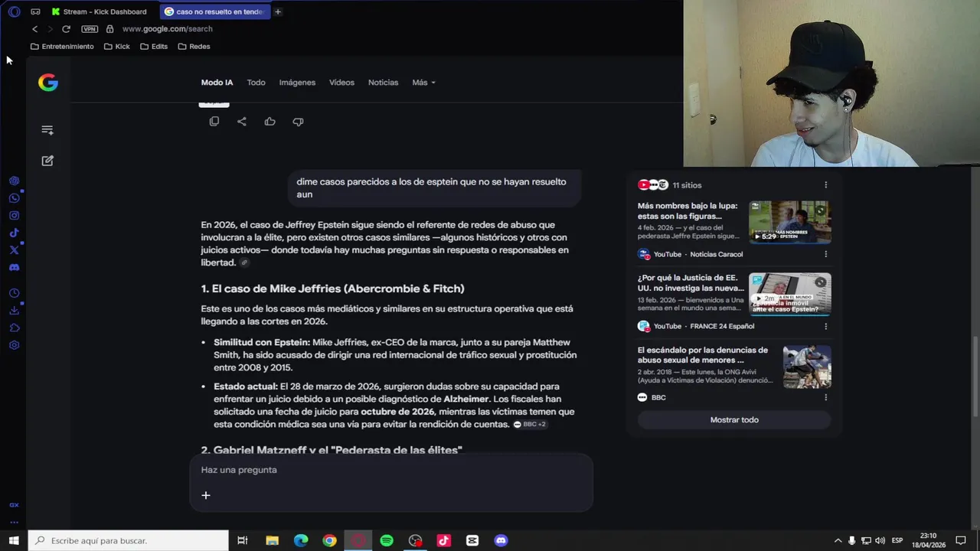Expand the Más dropdown menu
980x551 pixels.
click(423, 83)
